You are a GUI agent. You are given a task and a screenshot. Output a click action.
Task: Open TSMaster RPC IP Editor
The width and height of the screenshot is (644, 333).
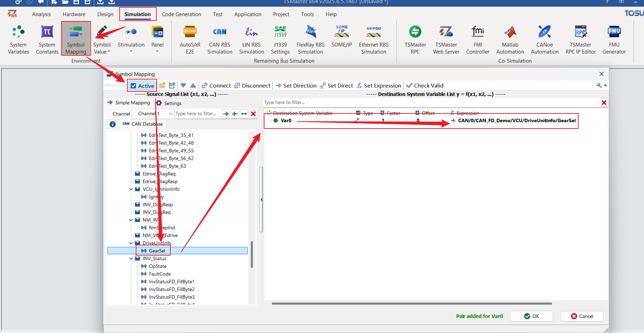click(x=581, y=39)
